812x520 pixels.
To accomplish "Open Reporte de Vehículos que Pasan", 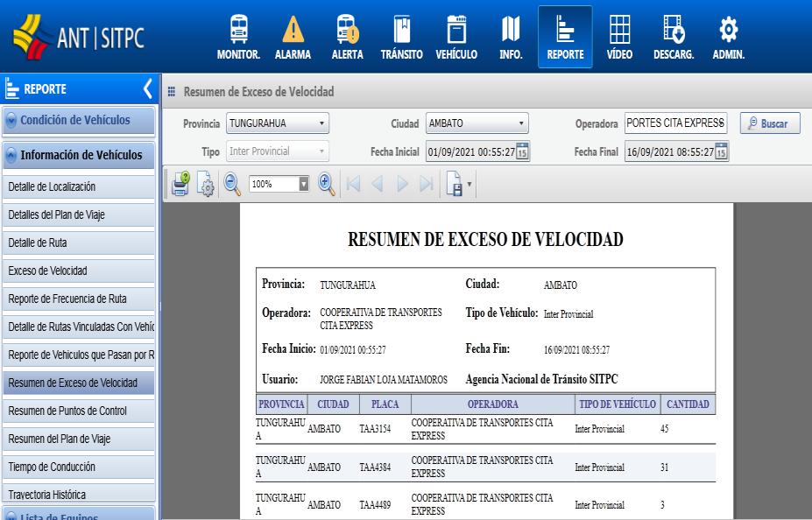I will coord(79,355).
